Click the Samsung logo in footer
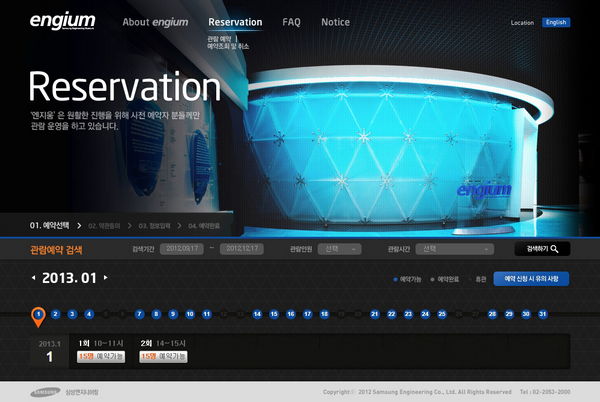 click(x=45, y=392)
